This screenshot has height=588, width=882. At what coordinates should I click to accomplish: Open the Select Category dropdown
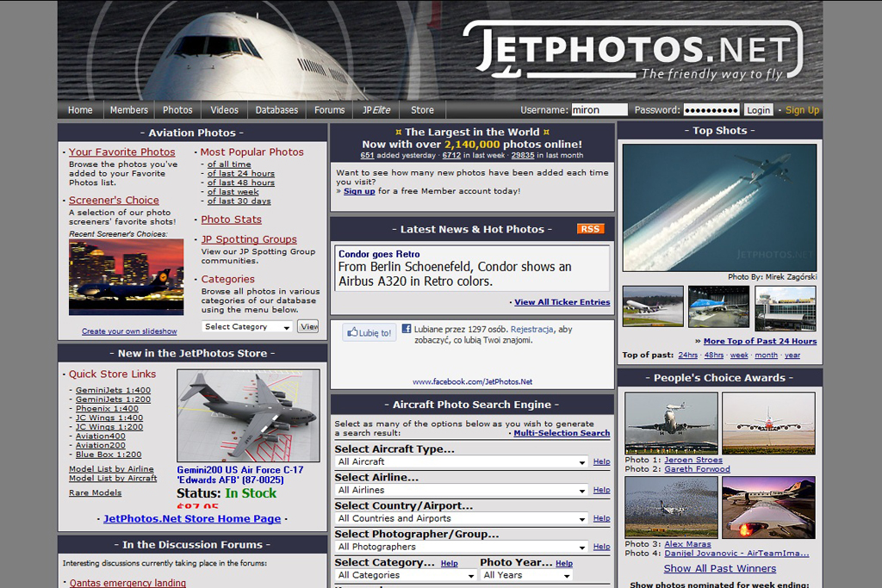tap(247, 326)
